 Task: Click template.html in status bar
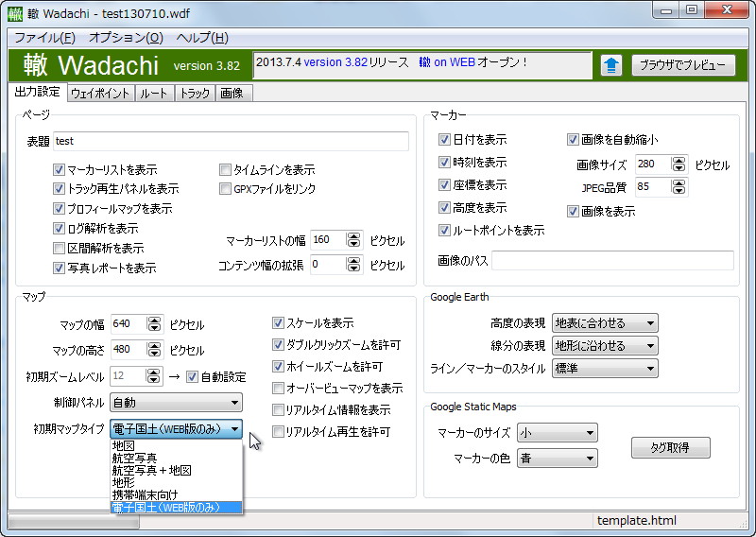click(x=636, y=521)
